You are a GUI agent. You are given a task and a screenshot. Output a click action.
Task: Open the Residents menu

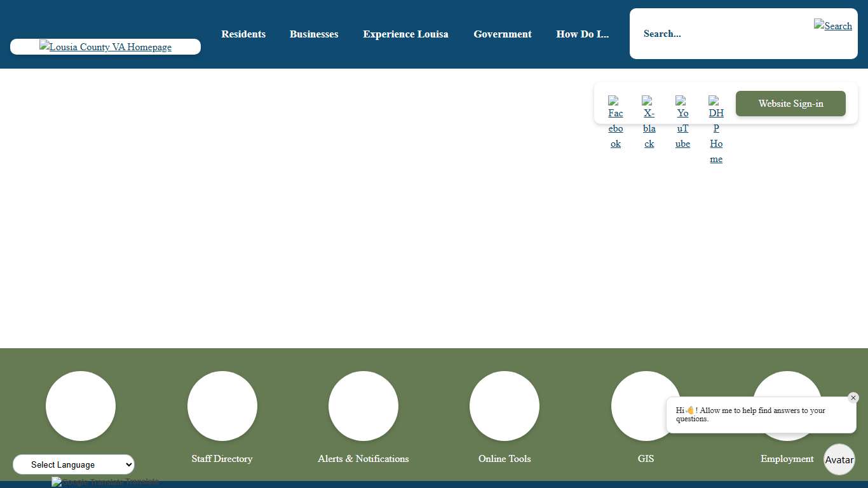tap(243, 34)
